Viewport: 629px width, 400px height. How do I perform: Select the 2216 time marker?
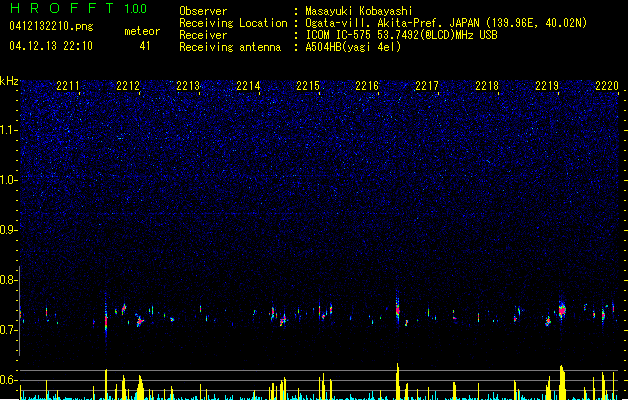point(367,86)
